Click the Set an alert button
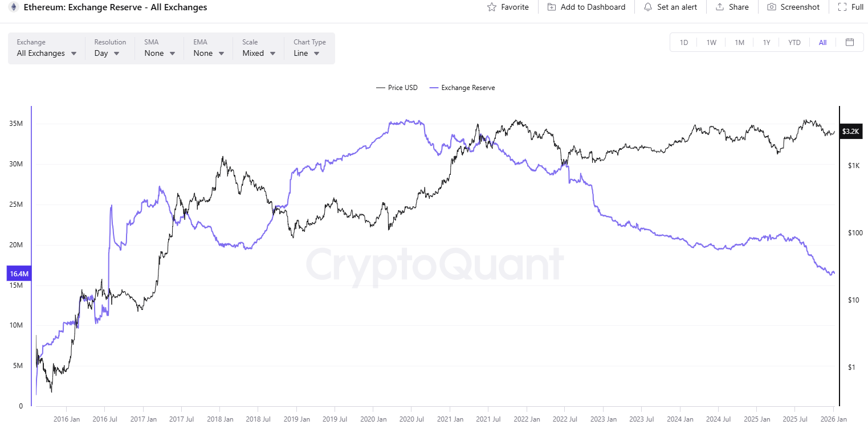 671,7
